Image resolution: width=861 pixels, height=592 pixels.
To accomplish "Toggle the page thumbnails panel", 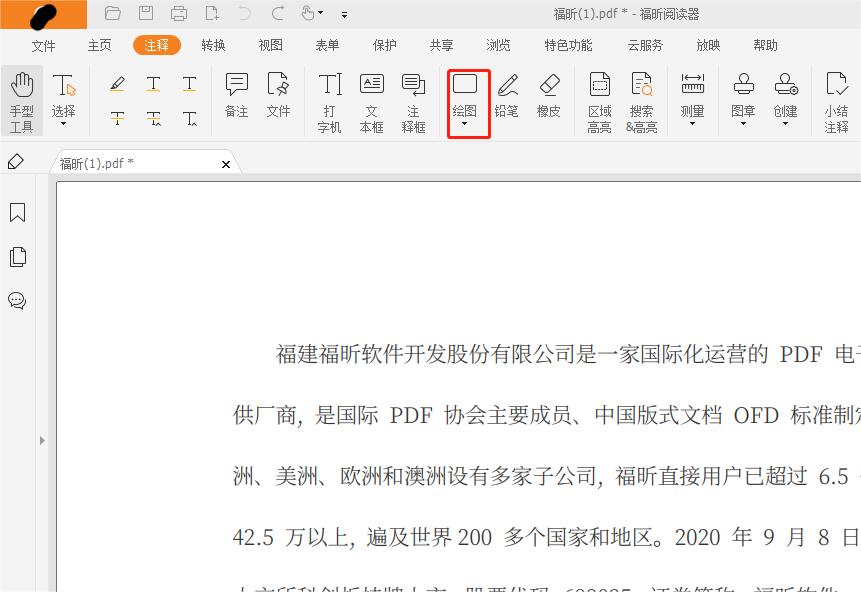I will [16, 257].
